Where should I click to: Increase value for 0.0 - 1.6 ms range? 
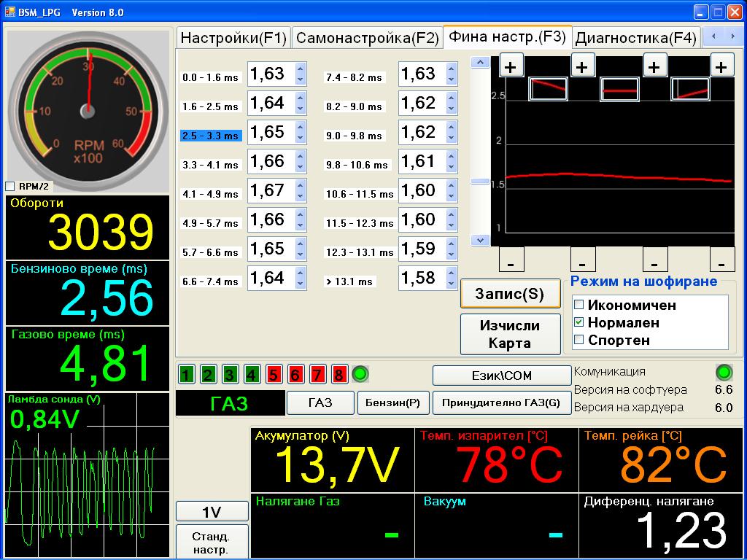point(300,69)
